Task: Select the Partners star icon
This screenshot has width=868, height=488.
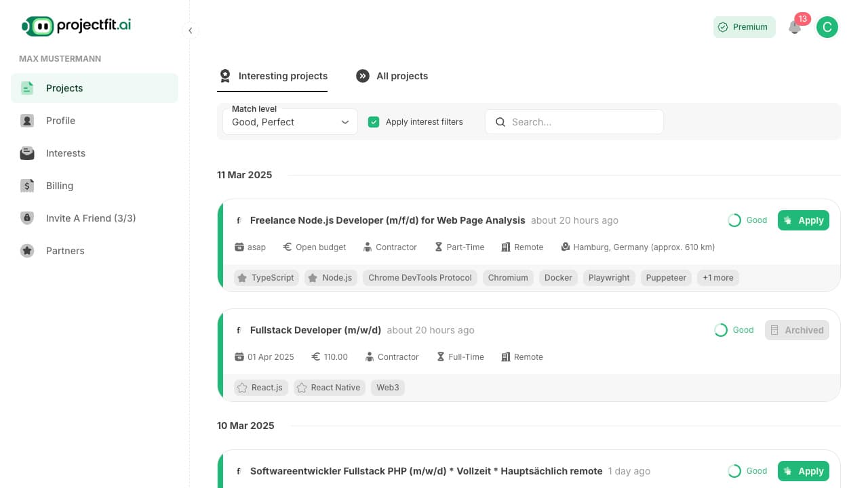Action: (27, 251)
